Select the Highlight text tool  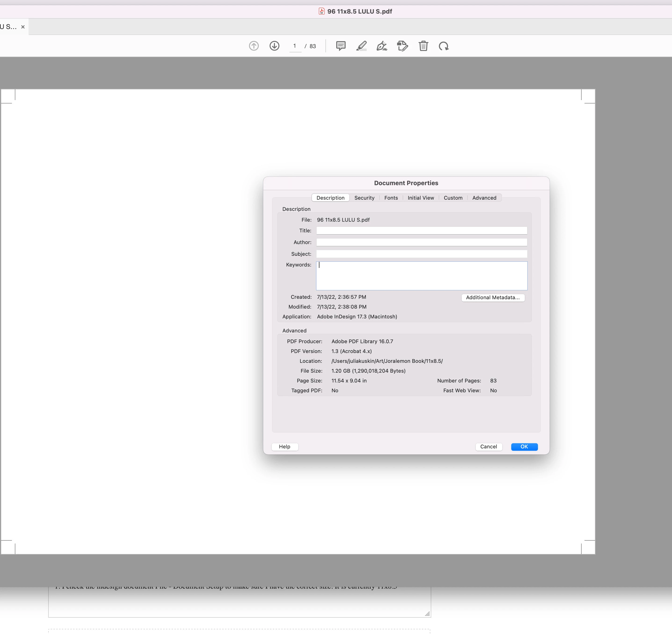[x=361, y=46]
